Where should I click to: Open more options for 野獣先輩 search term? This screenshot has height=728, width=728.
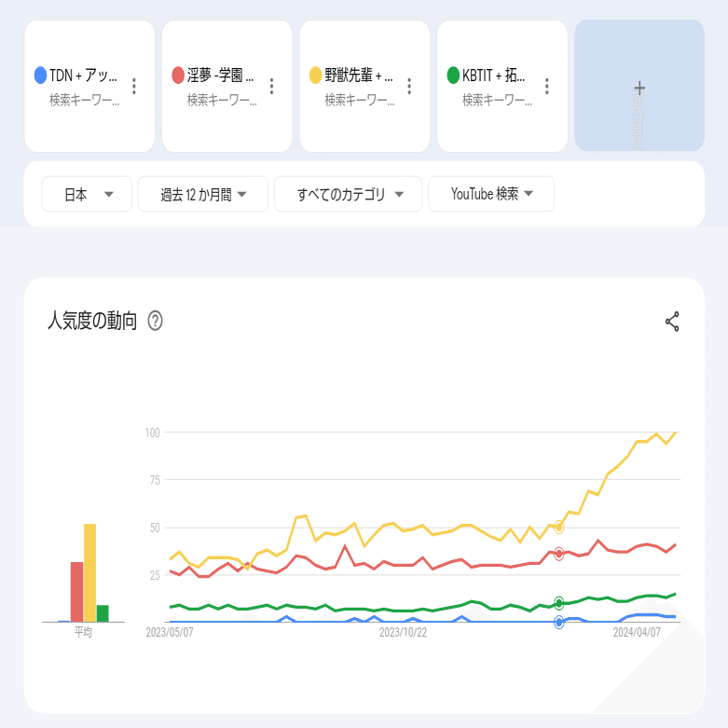click(409, 87)
